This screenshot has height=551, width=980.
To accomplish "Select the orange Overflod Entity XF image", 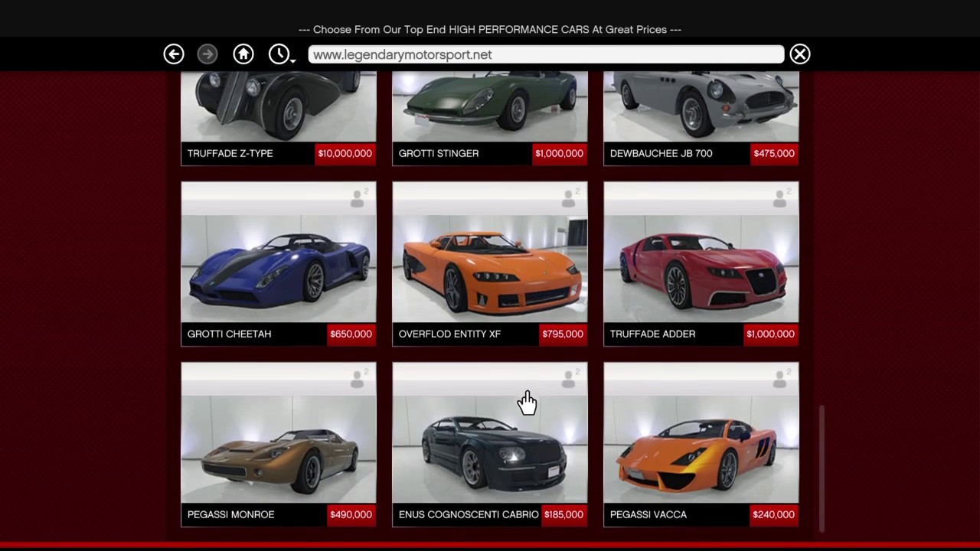I will (490, 268).
